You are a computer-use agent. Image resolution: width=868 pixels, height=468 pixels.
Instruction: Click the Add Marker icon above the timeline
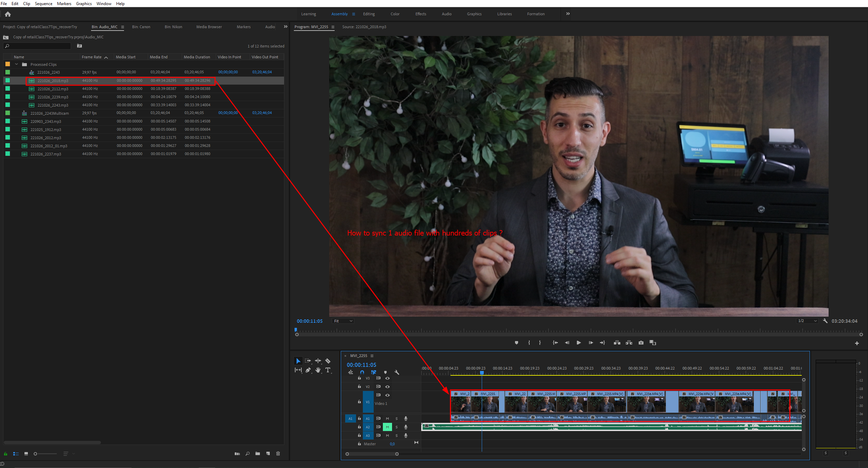(516, 343)
